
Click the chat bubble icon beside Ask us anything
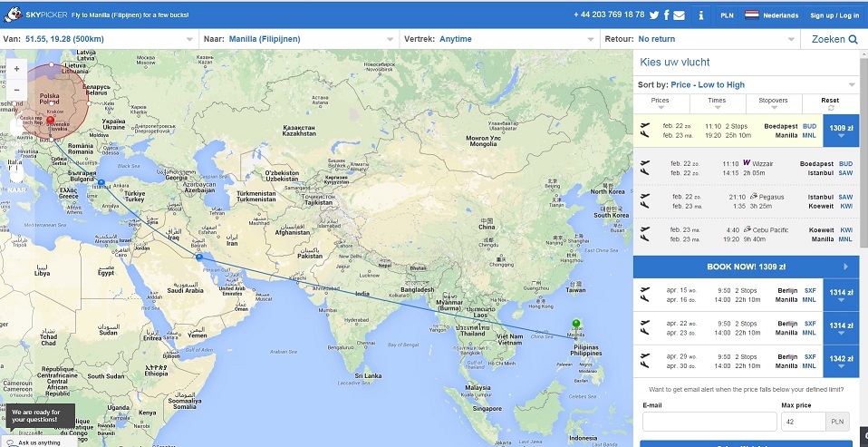pyautogui.click(x=11, y=442)
